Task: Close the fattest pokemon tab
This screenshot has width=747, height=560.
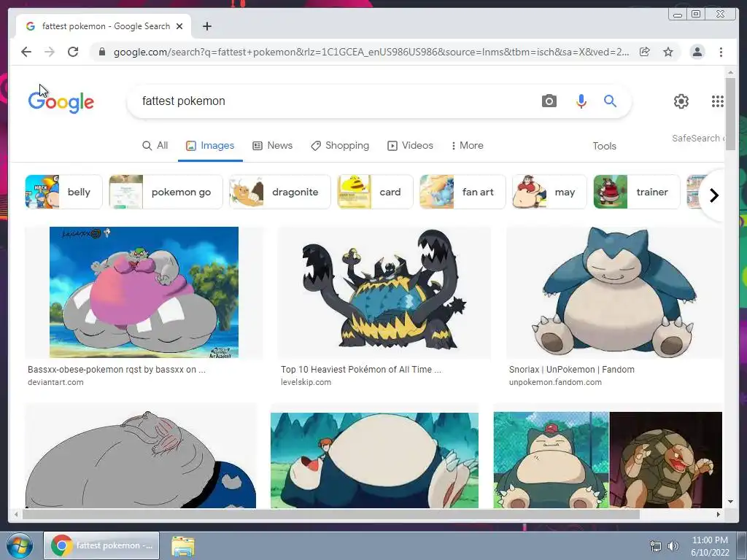Action: (179, 26)
